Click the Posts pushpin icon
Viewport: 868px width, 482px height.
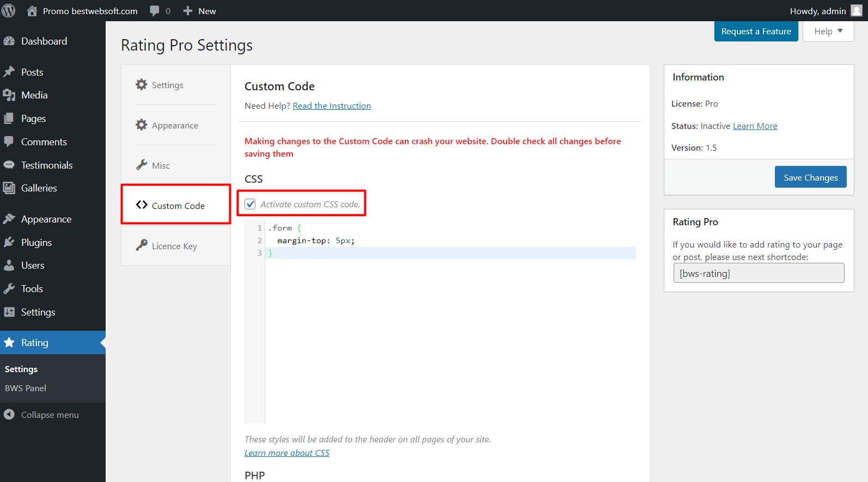[x=9, y=72]
